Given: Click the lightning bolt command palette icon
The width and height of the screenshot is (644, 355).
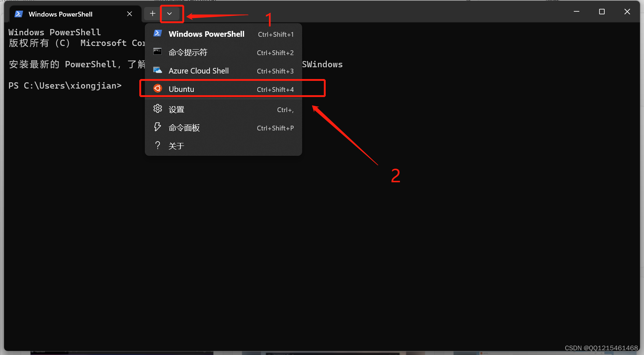Looking at the screenshot, I should pyautogui.click(x=158, y=127).
